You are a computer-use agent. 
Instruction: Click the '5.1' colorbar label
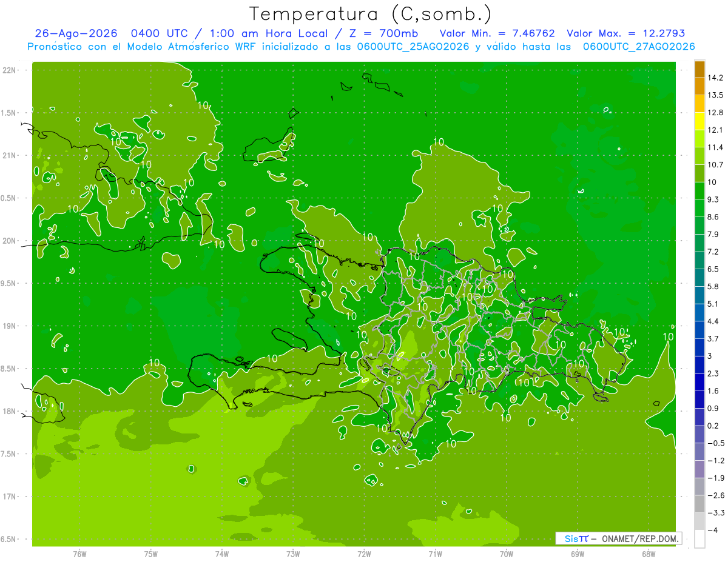coord(713,304)
